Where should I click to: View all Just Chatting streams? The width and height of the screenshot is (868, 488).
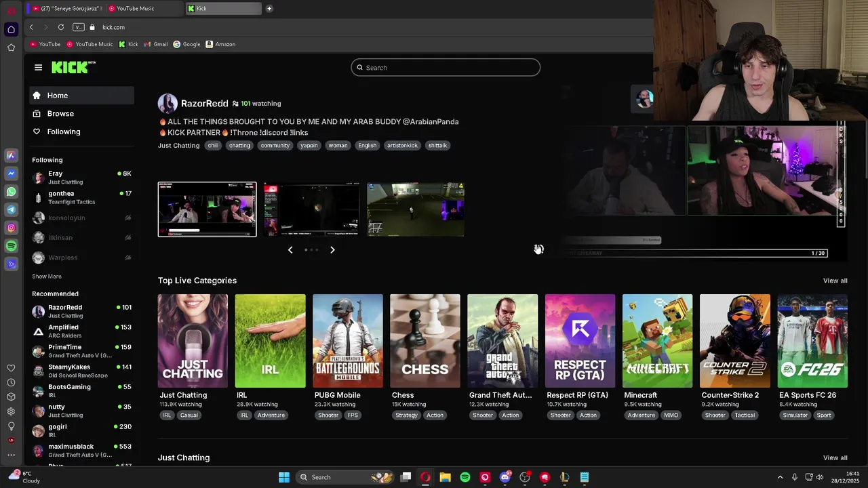[x=835, y=457]
